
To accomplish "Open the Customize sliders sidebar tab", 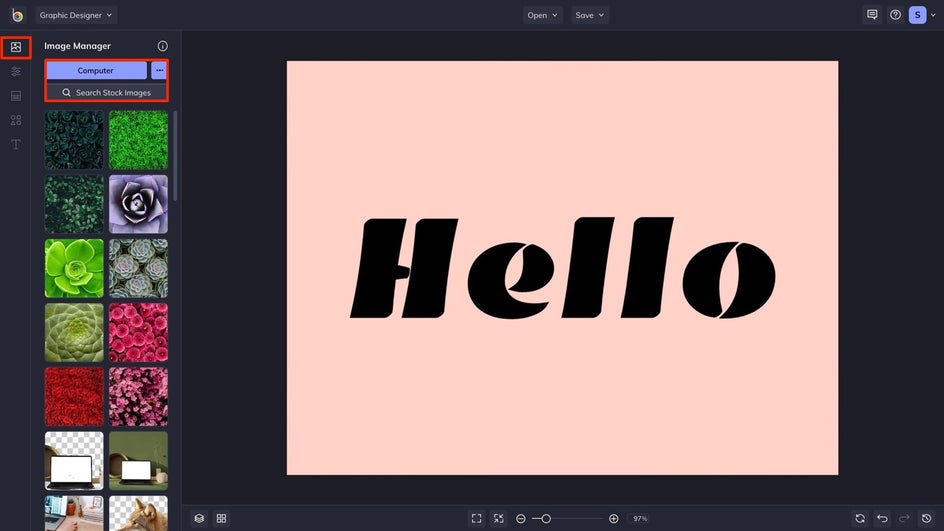I will pyautogui.click(x=16, y=72).
